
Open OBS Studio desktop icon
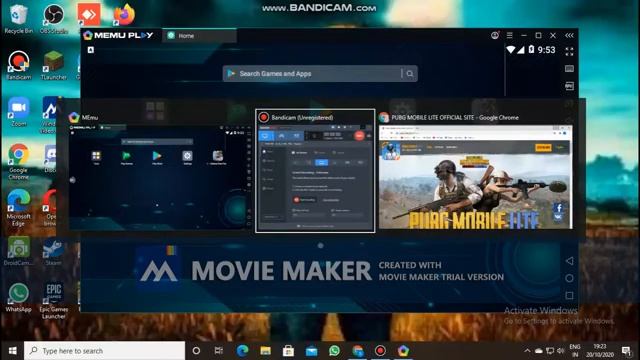(53, 19)
